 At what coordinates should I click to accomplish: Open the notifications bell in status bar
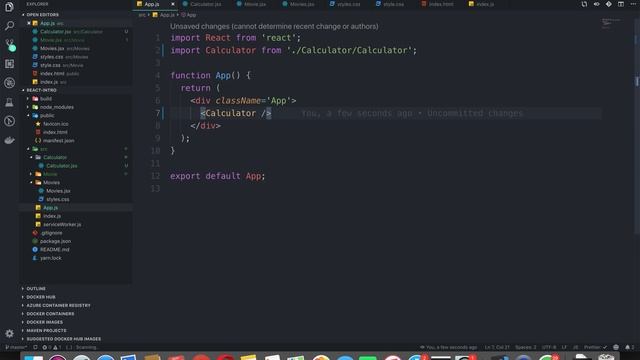[x=629, y=347]
